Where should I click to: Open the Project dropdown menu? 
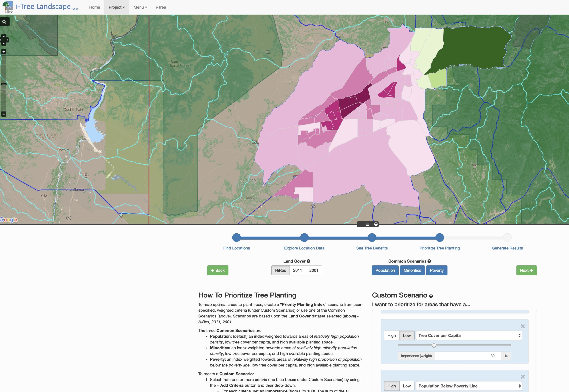116,7
